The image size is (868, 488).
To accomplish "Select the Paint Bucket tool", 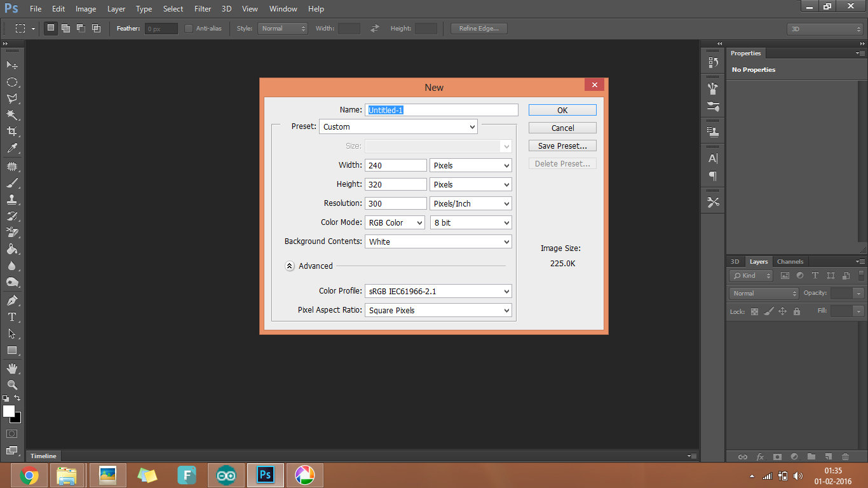I will click(12, 249).
